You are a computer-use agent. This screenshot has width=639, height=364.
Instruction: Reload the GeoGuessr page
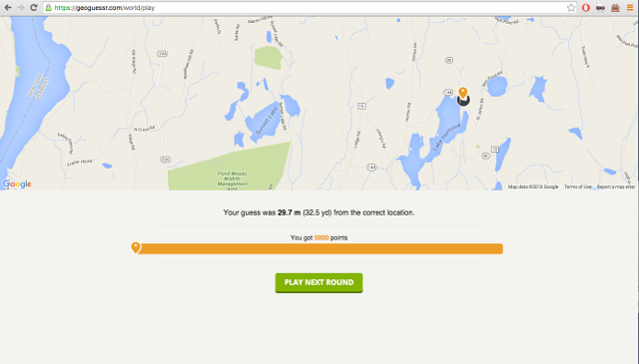tap(34, 8)
